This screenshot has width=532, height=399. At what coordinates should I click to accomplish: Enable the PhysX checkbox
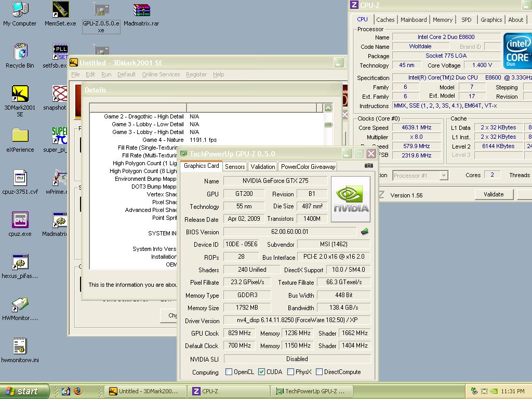click(x=290, y=372)
